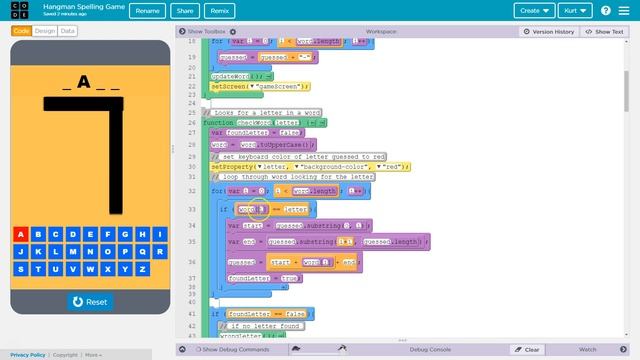Click the "loop through word" comment on line 31
The width and height of the screenshot is (640, 360).
pyautogui.click(x=293, y=177)
